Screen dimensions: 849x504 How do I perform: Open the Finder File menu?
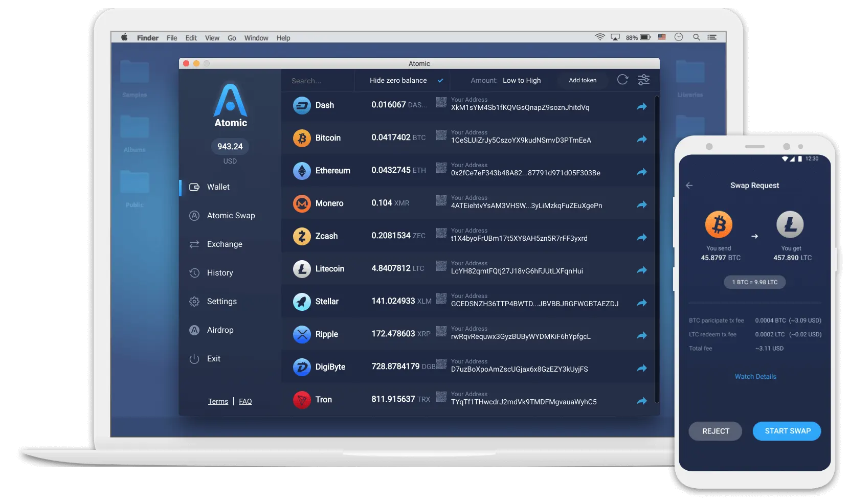coord(172,38)
